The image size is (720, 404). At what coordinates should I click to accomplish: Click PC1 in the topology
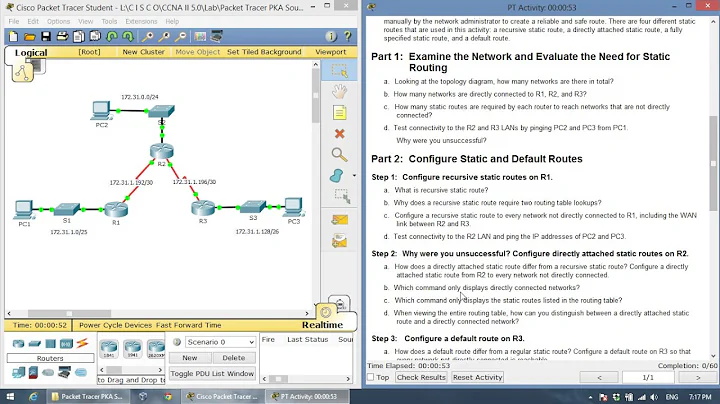pyautogui.click(x=23, y=210)
